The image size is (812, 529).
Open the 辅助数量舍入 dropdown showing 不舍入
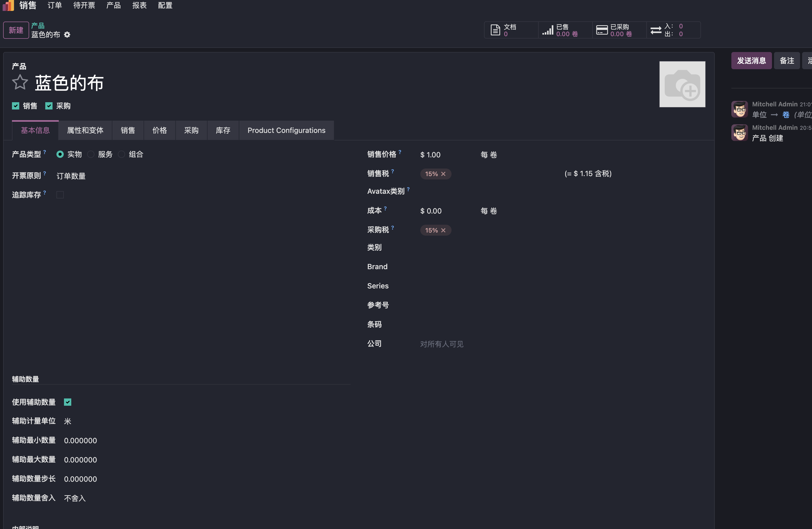pos(207,499)
